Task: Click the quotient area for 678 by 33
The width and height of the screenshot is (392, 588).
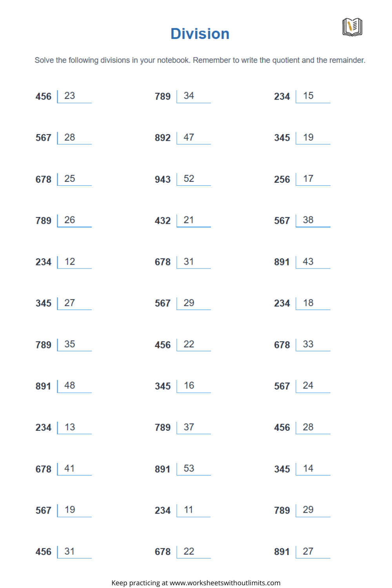Action: pyautogui.click(x=313, y=345)
